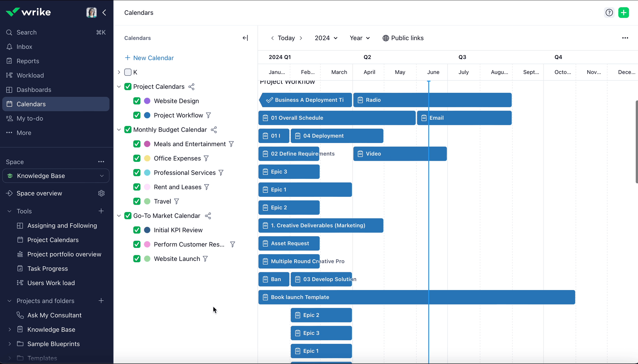Switch to the Calendars section in sidebar

31,104
